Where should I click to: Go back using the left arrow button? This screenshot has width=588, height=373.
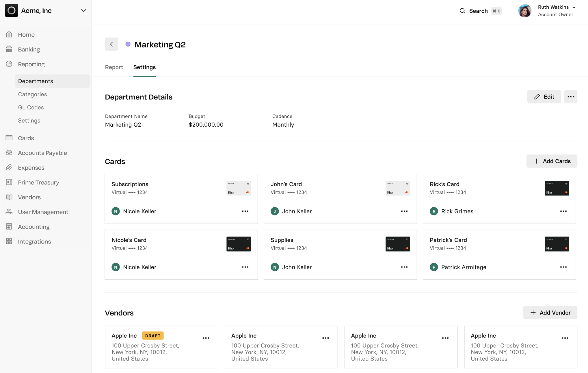[111, 44]
